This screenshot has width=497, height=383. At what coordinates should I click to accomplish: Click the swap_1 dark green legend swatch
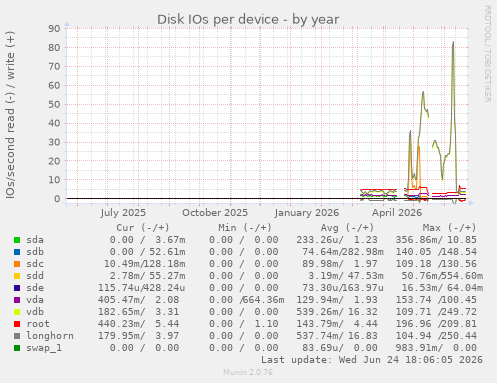[x=17, y=348]
